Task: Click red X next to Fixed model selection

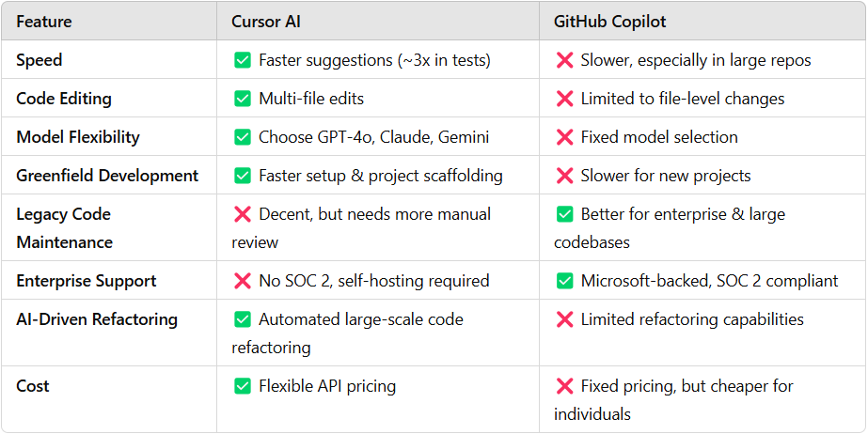Action: tap(564, 137)
